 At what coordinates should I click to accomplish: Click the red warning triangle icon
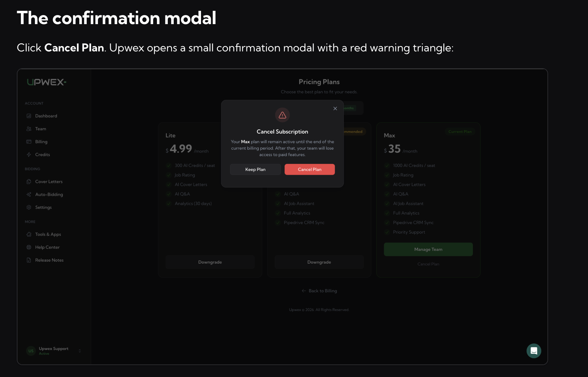click(282, 115)
